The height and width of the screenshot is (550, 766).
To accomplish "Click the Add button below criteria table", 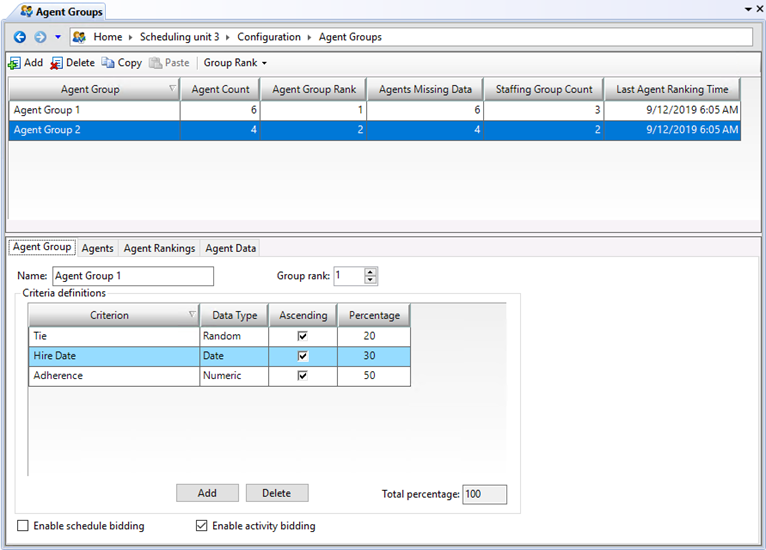I will click(x=207, y=493).
